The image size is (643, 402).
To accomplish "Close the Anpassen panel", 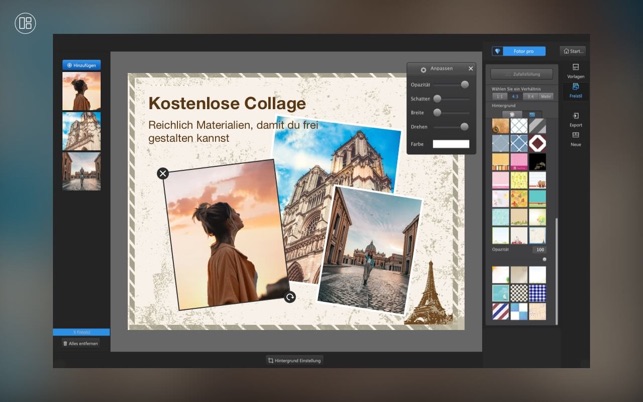I will pyautogui.click(x=471, y=69).
